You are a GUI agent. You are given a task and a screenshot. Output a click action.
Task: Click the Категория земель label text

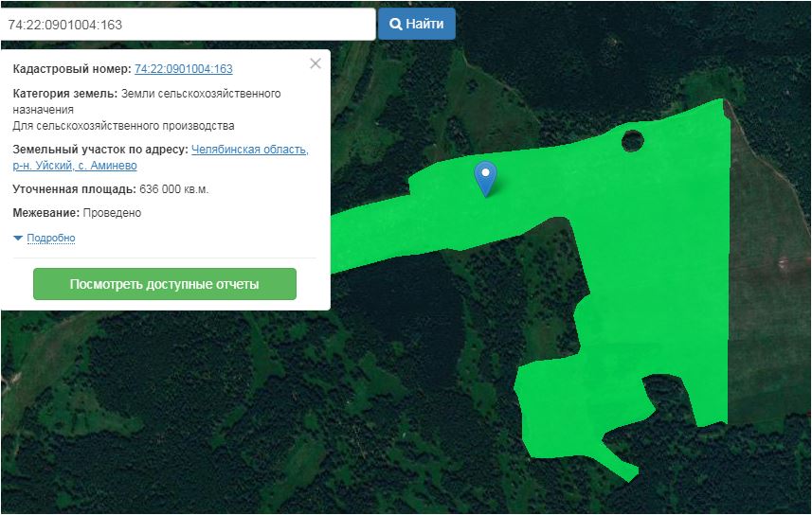coord(65,94)
